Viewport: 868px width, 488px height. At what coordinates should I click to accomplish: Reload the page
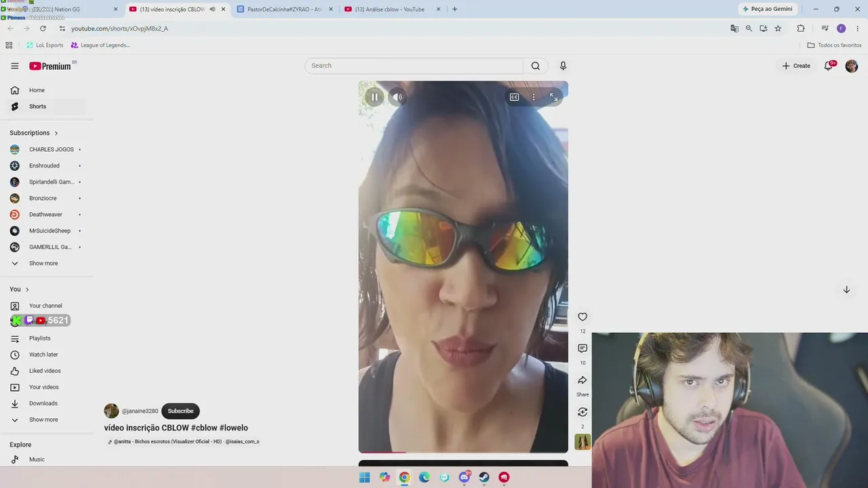click(43, 28)
